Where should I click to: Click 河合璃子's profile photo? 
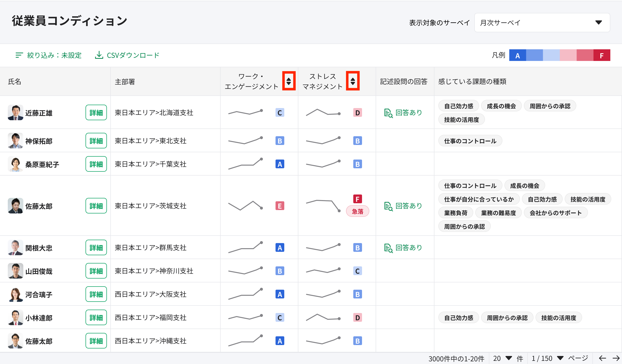(15, 295)
